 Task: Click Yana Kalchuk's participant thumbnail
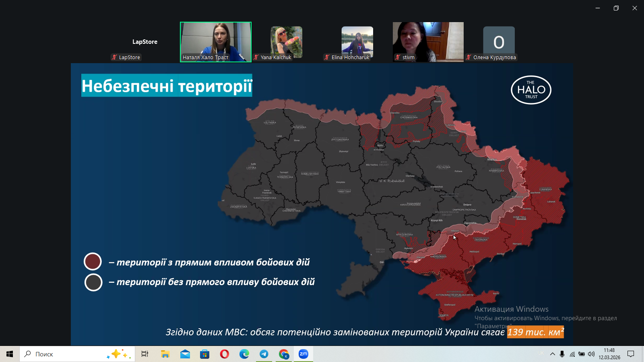[x=286, y=42]
